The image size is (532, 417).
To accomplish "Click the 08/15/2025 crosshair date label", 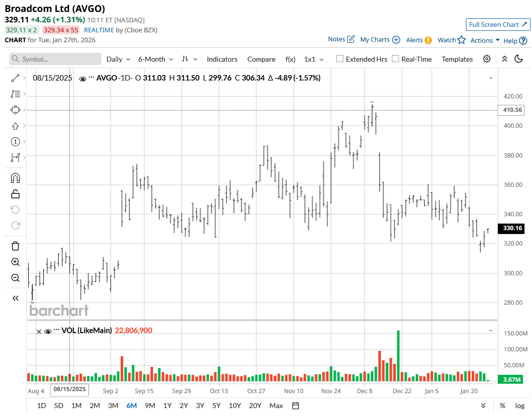I will (70, 389).
